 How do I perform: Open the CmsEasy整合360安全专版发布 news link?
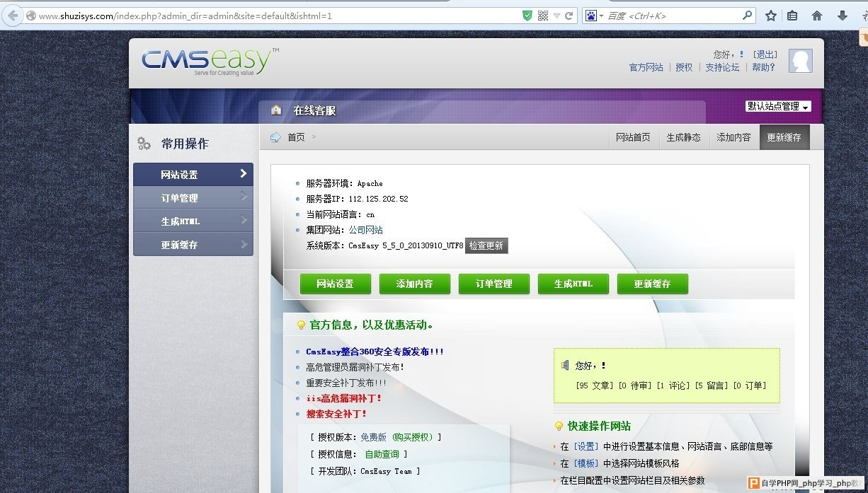click(375, 352)
